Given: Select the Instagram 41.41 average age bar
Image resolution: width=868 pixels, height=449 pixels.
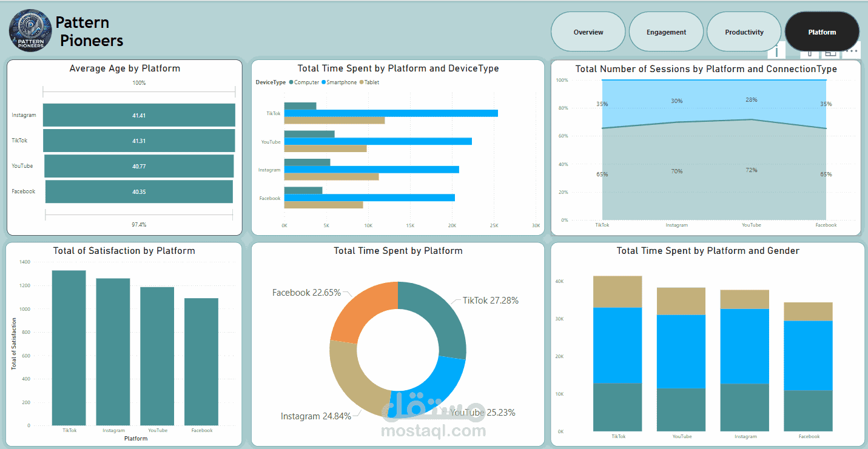Looking at the screenshot, I should [x=139, y=115].
